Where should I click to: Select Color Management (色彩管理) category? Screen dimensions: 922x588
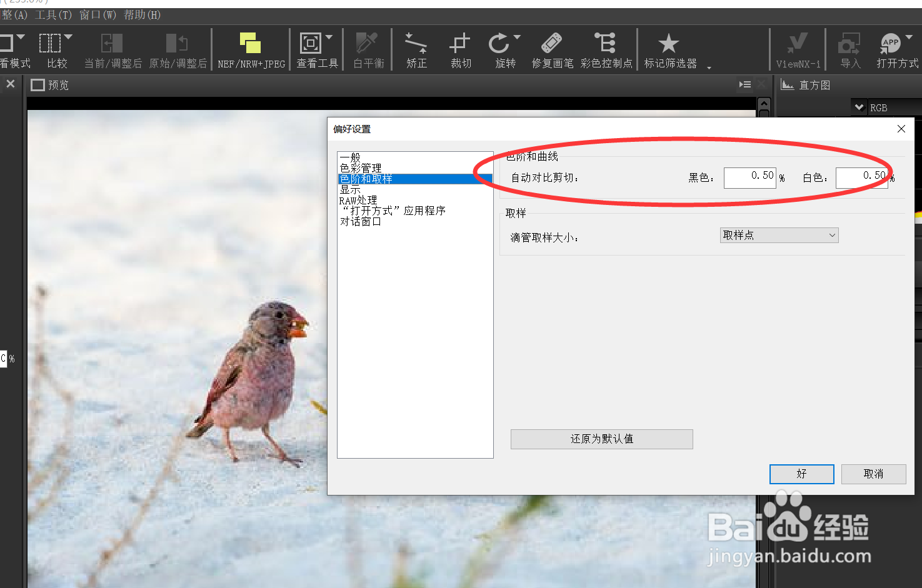pyautogui.click(x=361, y=168)
